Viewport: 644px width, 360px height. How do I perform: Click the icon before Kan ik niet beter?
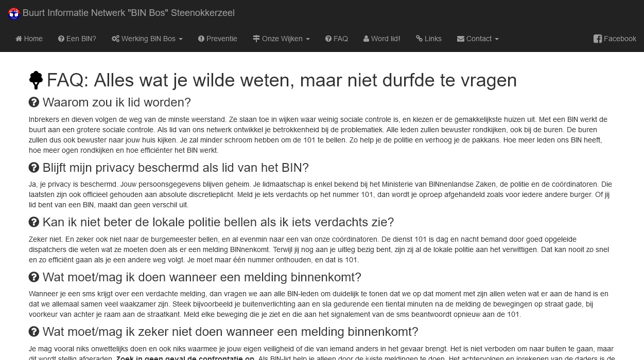[34, 222]
